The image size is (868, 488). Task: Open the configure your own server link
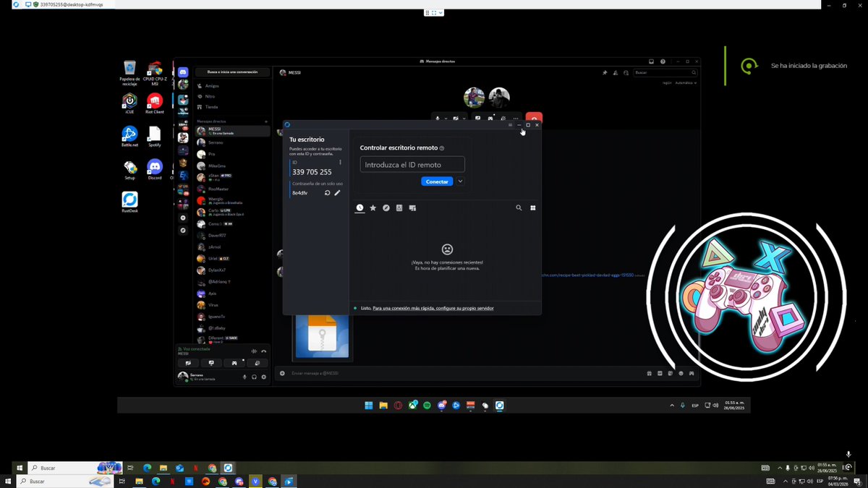tap(433, 308)
